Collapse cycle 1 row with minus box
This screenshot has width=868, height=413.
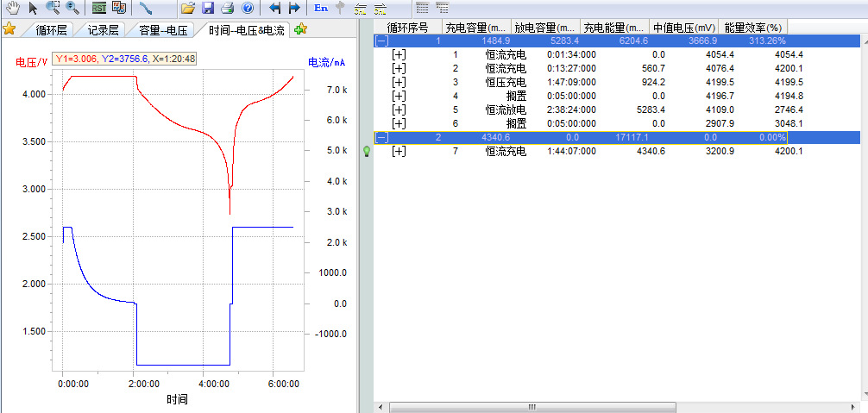click(x=381, y=41)
